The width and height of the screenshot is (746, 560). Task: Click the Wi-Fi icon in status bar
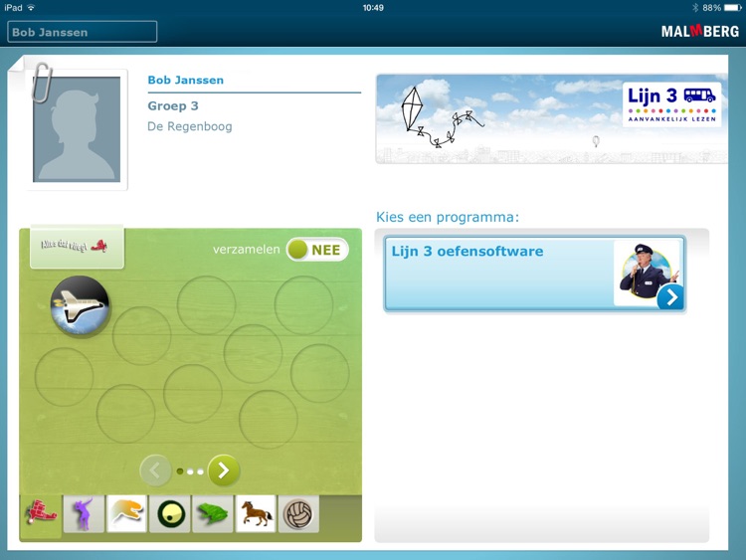click(x=31, y=8)
